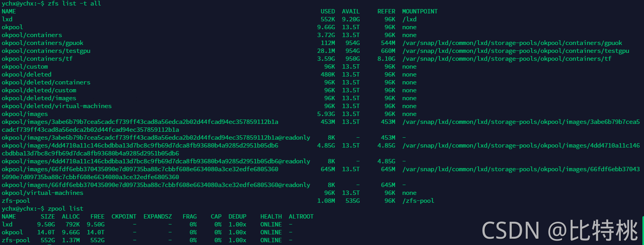The height and width of the screenshot is (245, 644).
Task: Click the 1.37M ALLOC value for zfs-pool
Action: 71,240
